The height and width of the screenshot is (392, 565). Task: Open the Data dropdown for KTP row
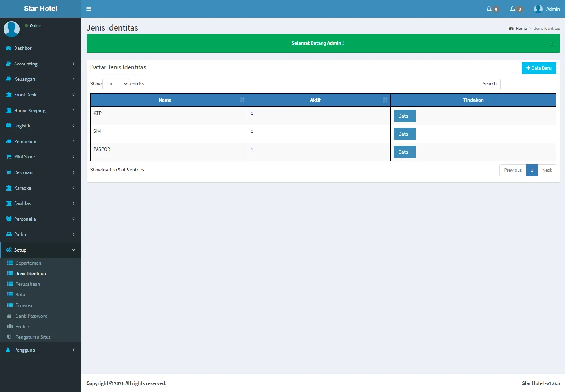pos(405,116)
